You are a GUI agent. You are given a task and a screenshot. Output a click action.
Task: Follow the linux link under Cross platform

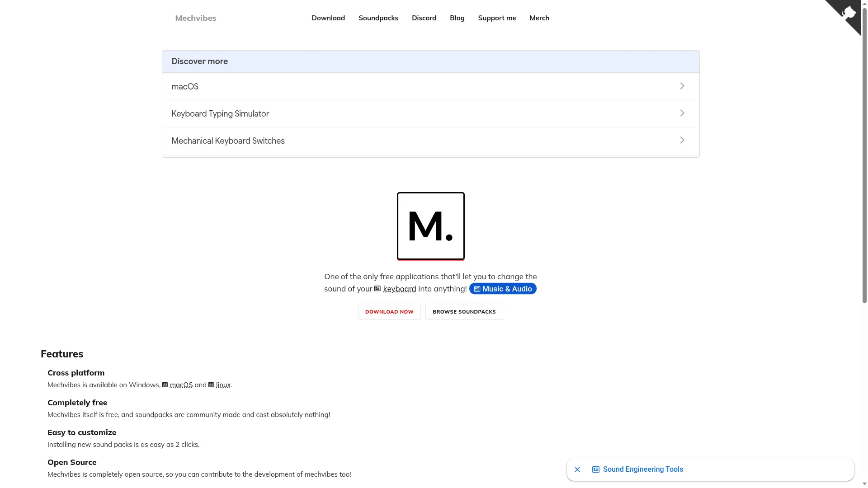pos(223,385)
